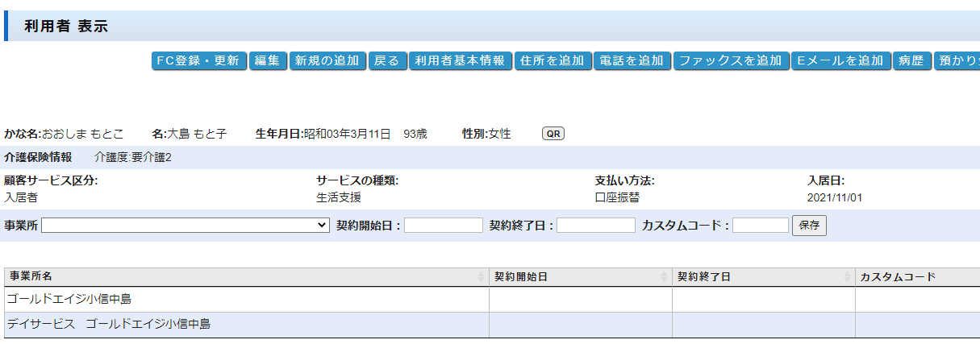Open the 事業所 dropdown list
Viewport: 980px width, 344px height.
[x=186, y=226]
